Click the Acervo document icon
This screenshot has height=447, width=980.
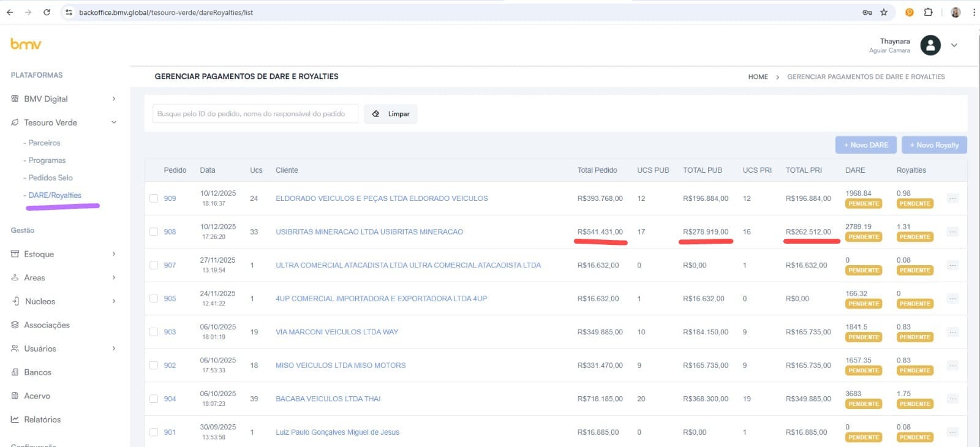[15, 396]
